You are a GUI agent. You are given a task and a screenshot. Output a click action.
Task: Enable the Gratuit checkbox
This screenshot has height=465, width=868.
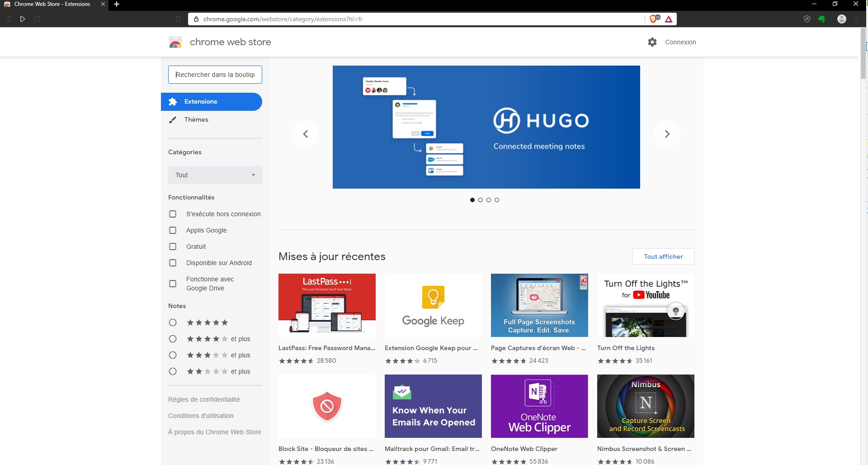pyautogui.click(x=173, y=247)
